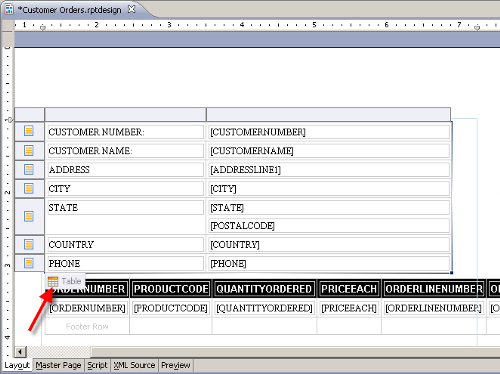The height and width of the screenshot is (374, 500).
Task: Click the horizontal scrollbar left arrow
Action: pyautogui.click(x=20, y=352)
